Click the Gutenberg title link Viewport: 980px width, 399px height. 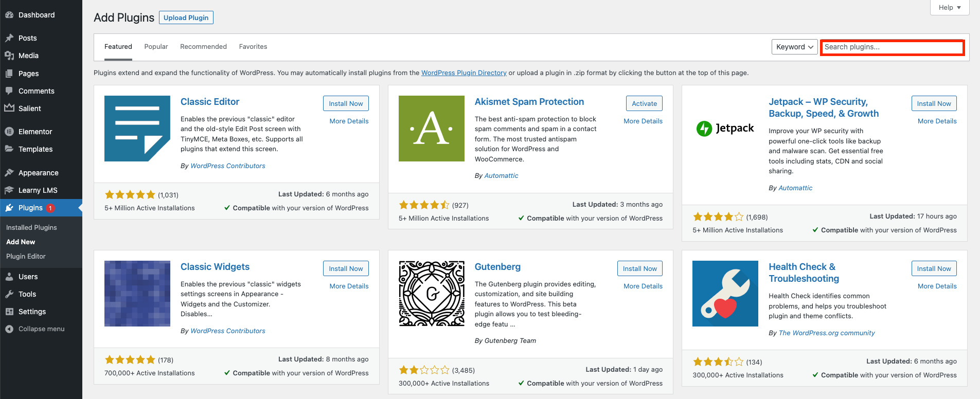click(x=497, y=267)
